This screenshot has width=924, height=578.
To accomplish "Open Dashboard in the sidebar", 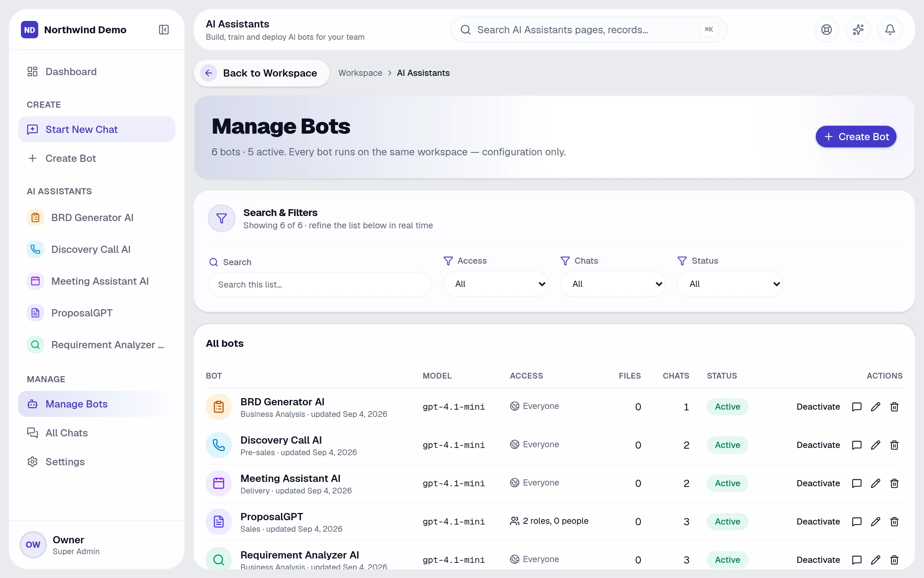I will 97,72.
